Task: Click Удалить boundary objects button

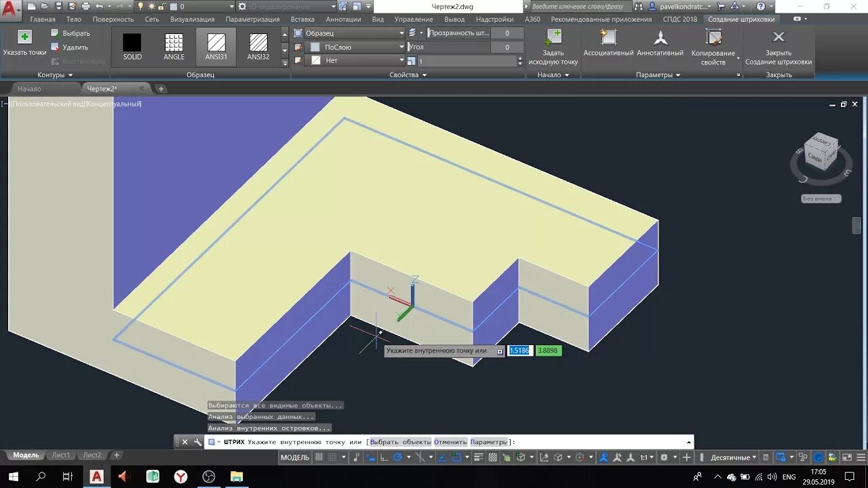Action: [69, 47]
